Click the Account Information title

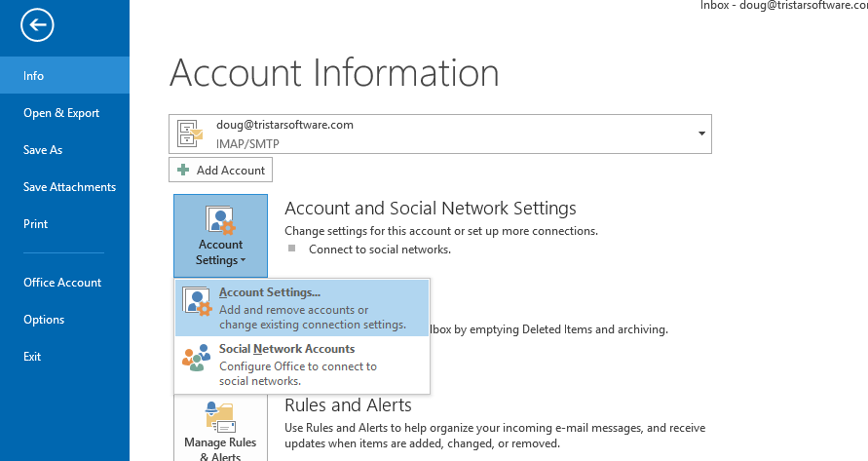334,72
